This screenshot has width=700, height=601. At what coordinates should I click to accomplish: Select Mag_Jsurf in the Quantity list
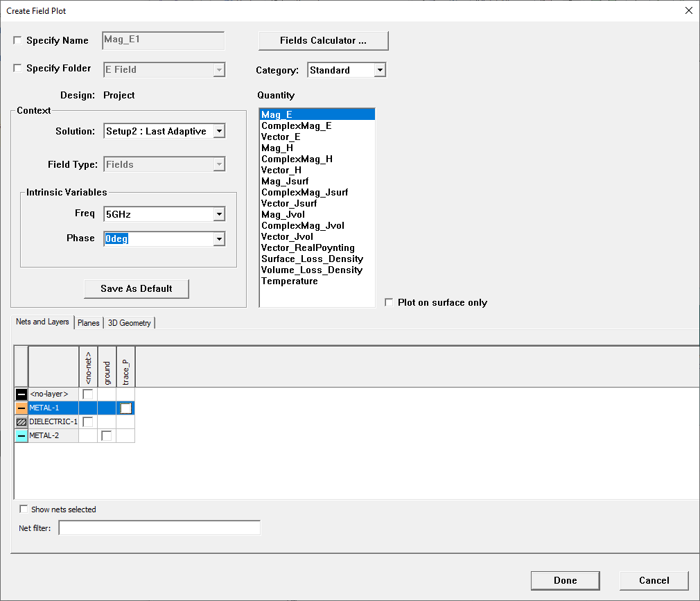tap(284, 181)
